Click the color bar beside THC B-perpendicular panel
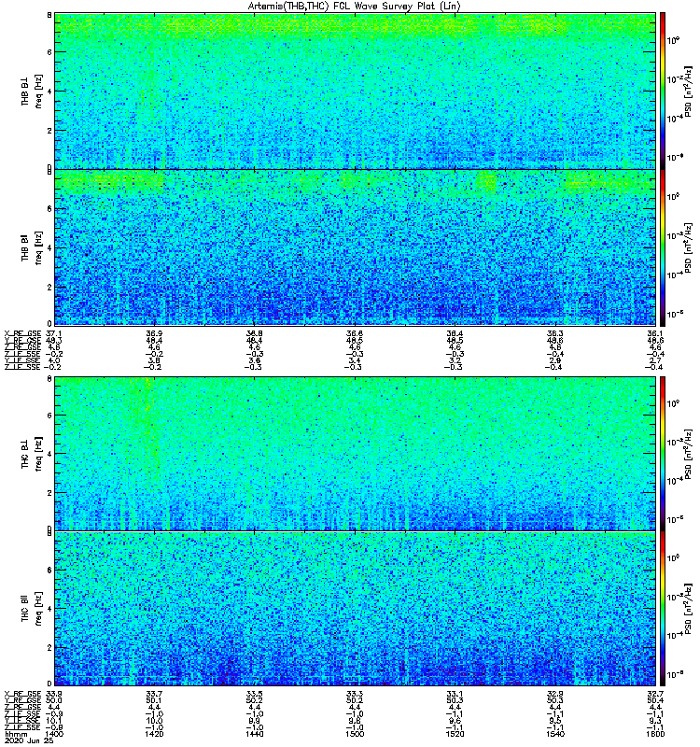This screenshot has height=747, width=700. (x=663, y=454)
